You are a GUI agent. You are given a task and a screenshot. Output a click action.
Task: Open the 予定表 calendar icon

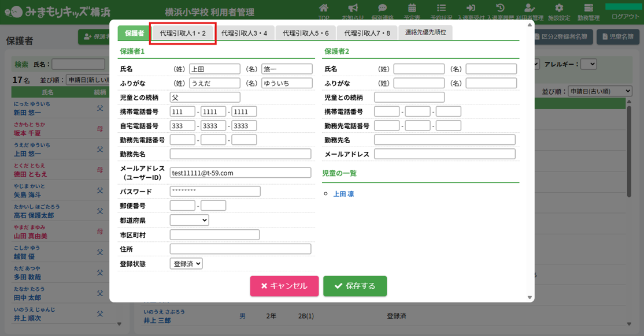pos(412,8)
